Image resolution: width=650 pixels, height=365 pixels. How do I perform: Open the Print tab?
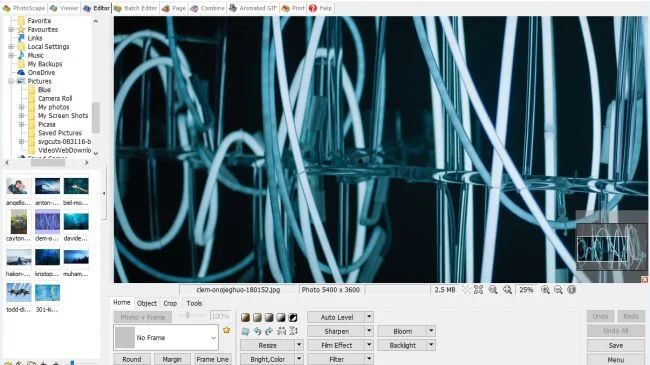(293, 8)
